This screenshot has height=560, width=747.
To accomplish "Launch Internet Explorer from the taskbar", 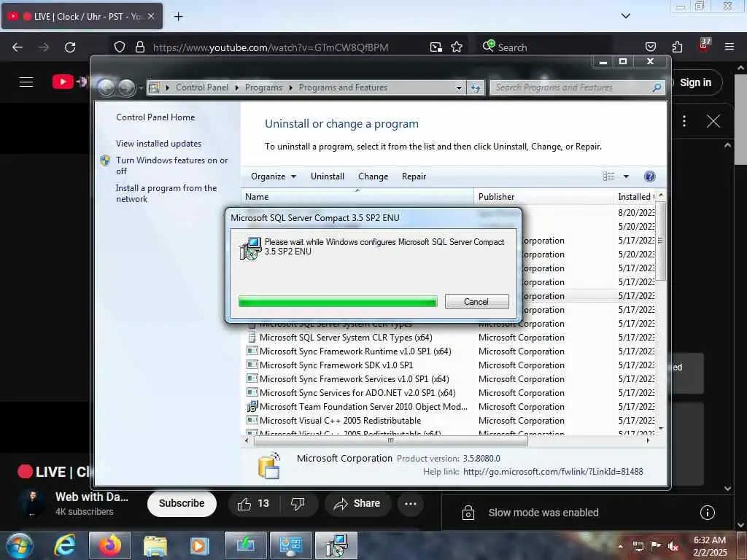I will click(64, 545).
